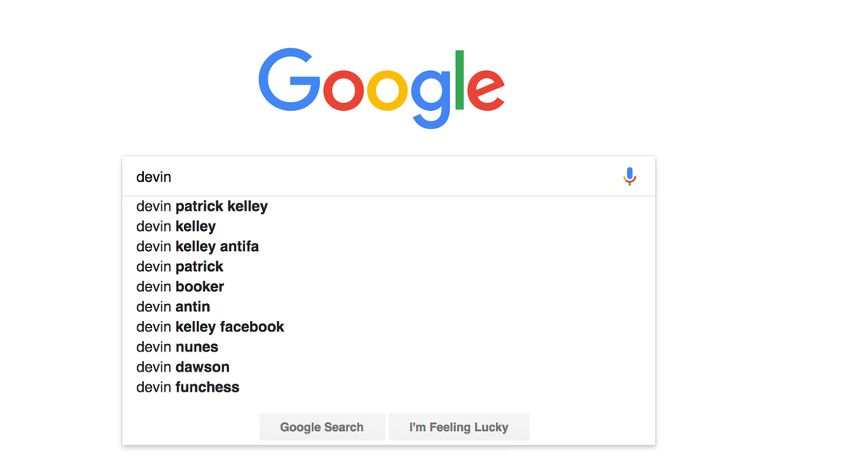
Task: Select the "devin kelley facebook" suggestion
Action: tap(211, 327)
